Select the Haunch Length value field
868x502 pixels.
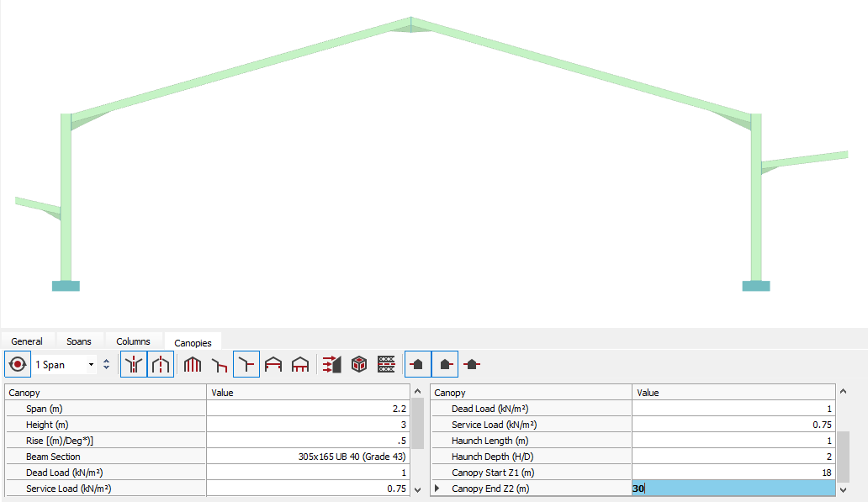point(733,441)
